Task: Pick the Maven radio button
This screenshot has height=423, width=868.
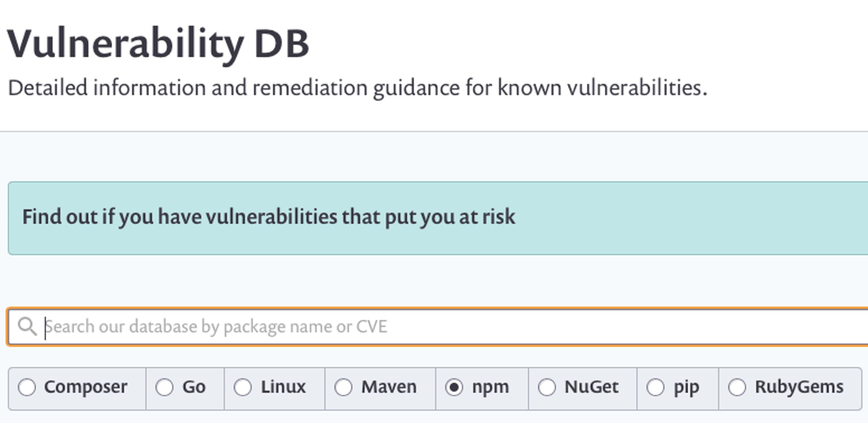Action: point(343,387)
